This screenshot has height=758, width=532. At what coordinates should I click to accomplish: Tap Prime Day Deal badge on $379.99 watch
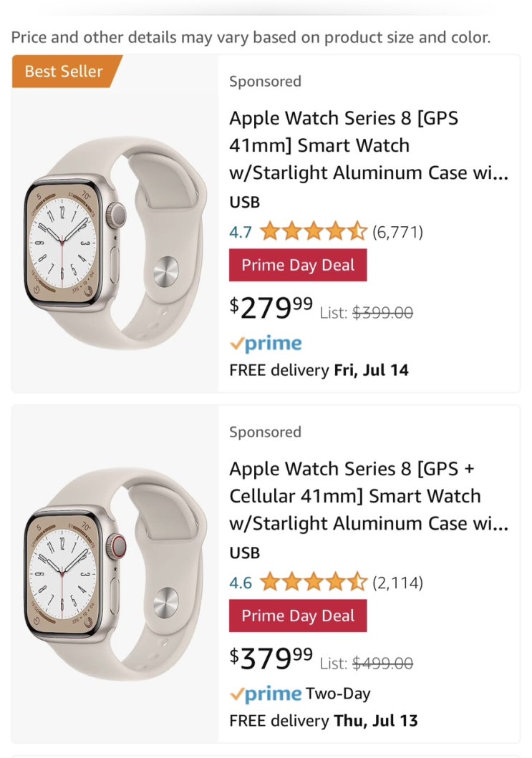(298, 616)
